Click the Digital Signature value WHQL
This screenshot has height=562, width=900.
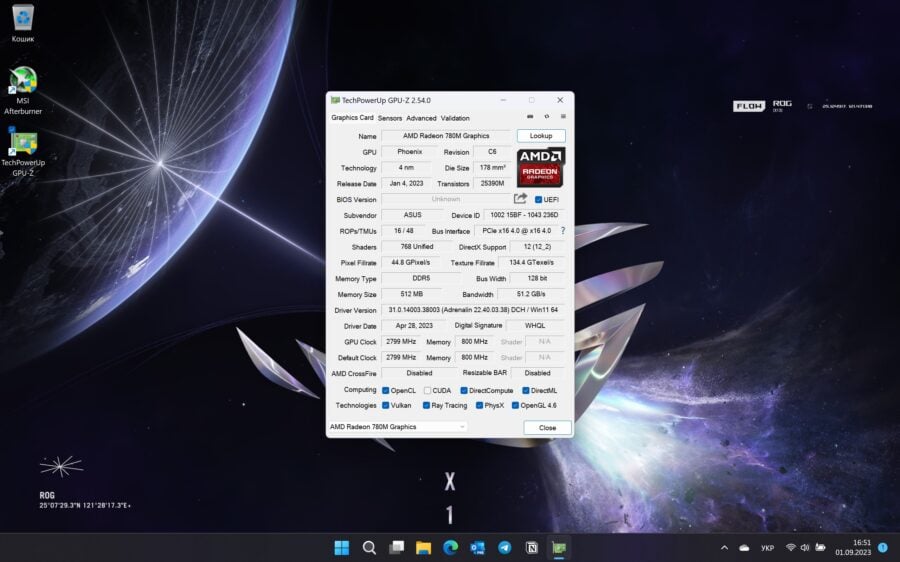(535, 325)
